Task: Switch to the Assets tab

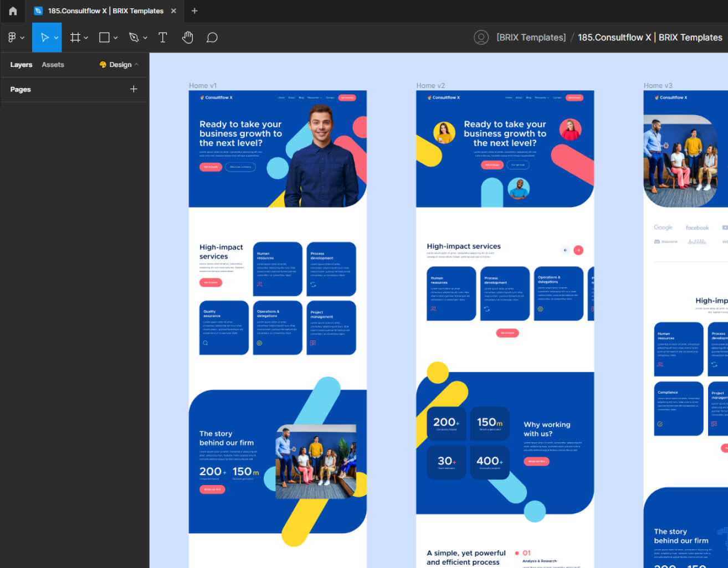Action: point(53,64)
